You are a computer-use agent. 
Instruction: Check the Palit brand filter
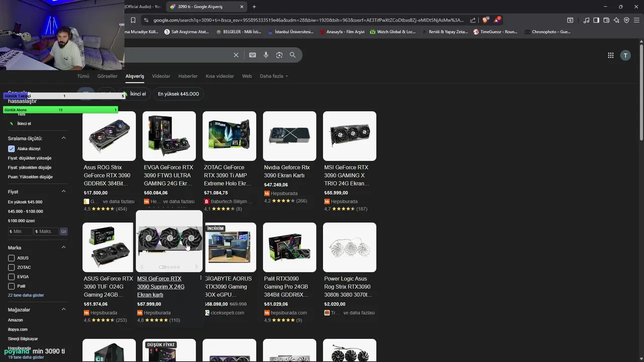11,286
